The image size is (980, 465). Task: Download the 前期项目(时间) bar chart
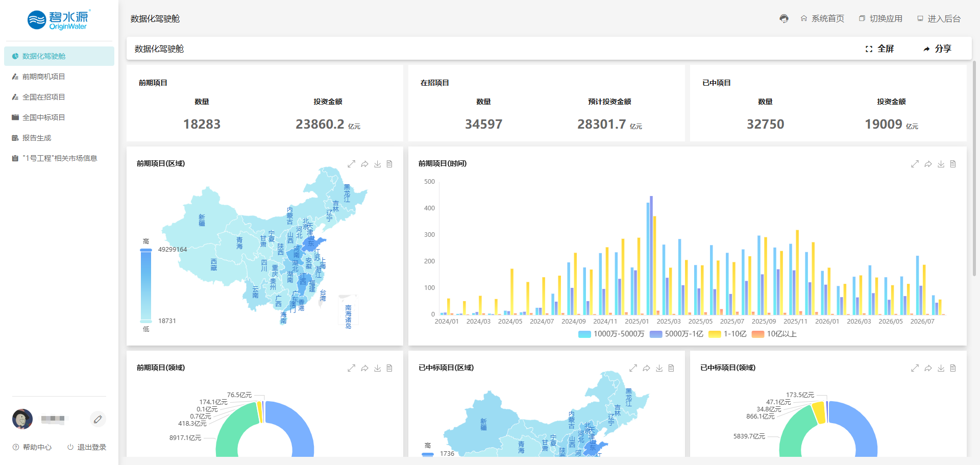pos(941,164)
